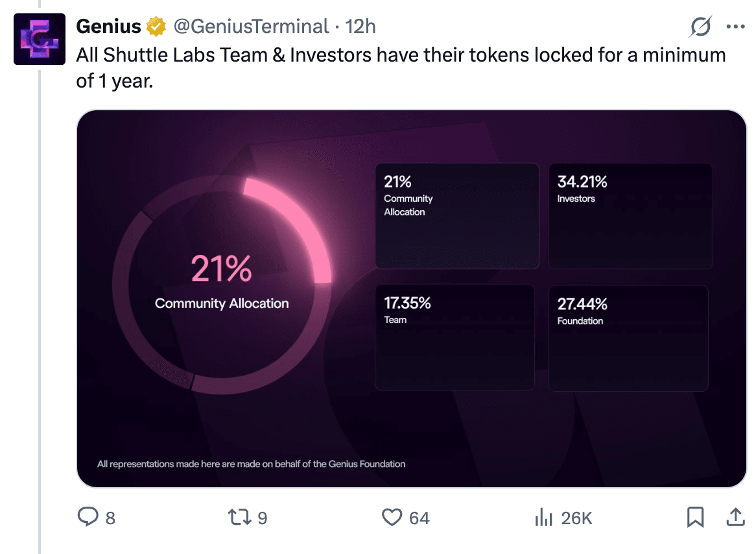The image size is (756, 554).
Task: Open the Genius display name link
Action: (x=108, y=27)
